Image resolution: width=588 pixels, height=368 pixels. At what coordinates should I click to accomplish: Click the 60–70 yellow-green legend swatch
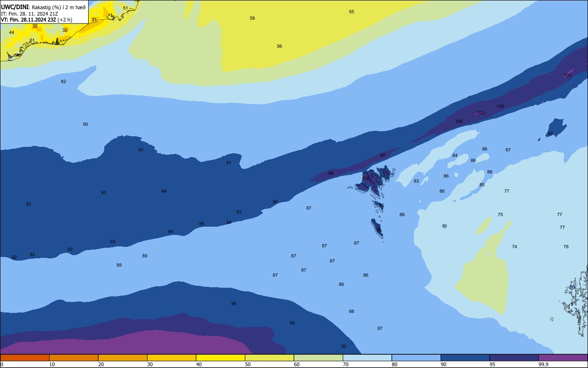tap(318, 357)
